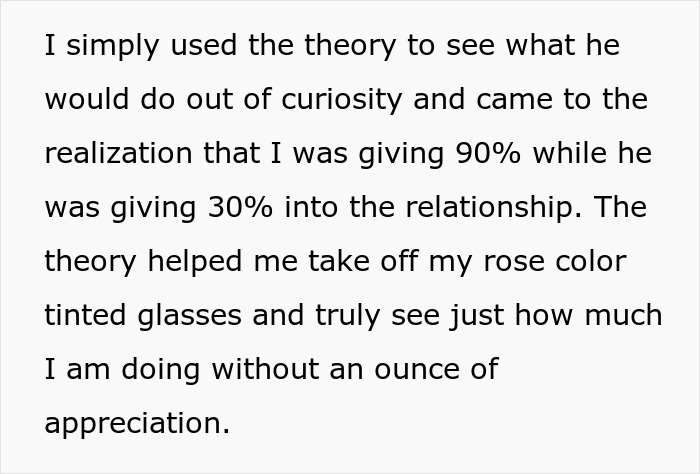Click the word "without"
Screen dimensions: 700x474
click(265, 369)
